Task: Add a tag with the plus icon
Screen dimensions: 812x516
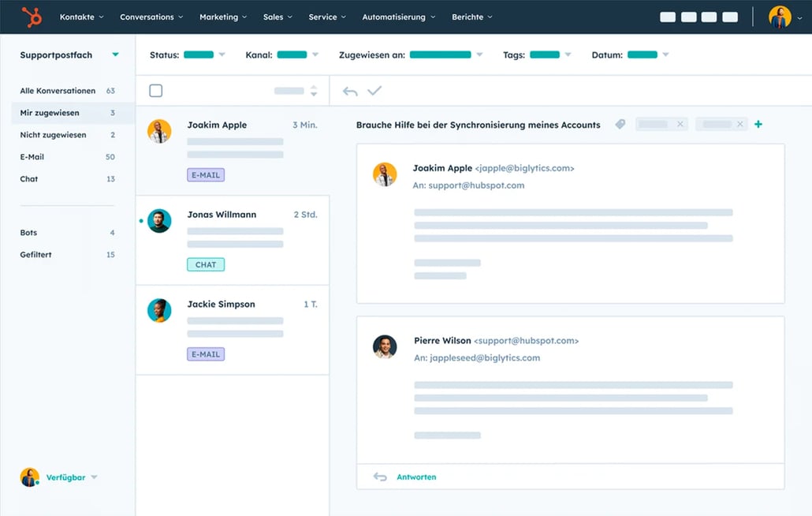Action: point(758,125)
